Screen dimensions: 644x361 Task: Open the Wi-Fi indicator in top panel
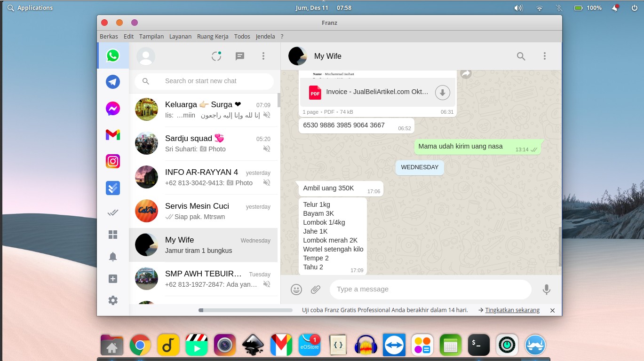click(540, 8)
